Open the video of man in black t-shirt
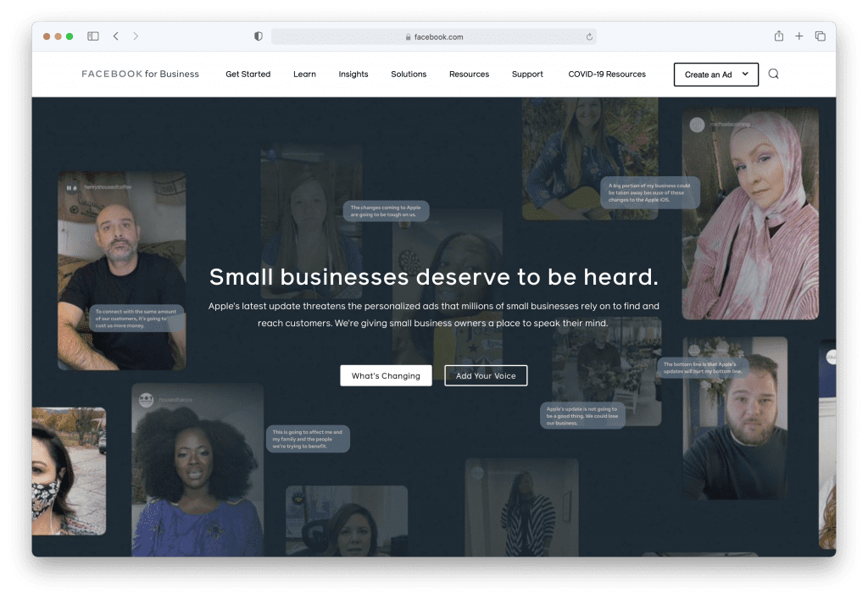 pos(122,270)
